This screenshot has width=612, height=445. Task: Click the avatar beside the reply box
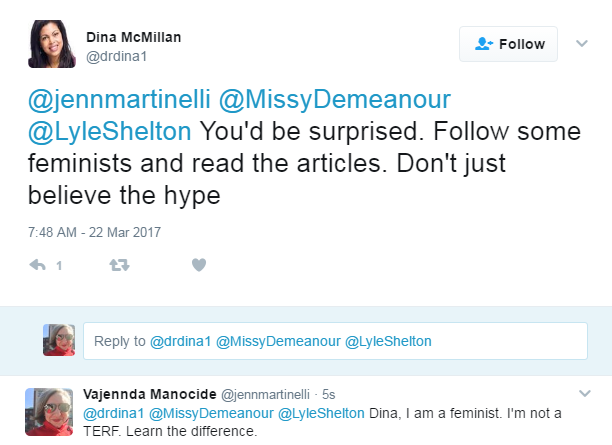(x=59, y=340)
